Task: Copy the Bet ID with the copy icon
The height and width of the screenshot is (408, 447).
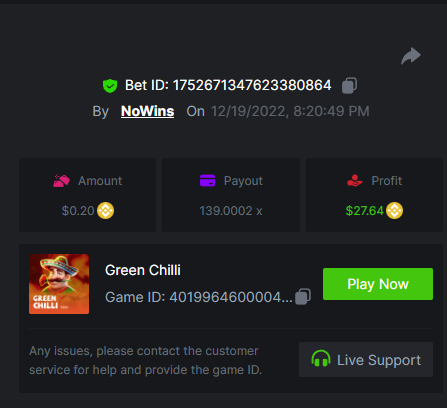Action: coord(349,85)
